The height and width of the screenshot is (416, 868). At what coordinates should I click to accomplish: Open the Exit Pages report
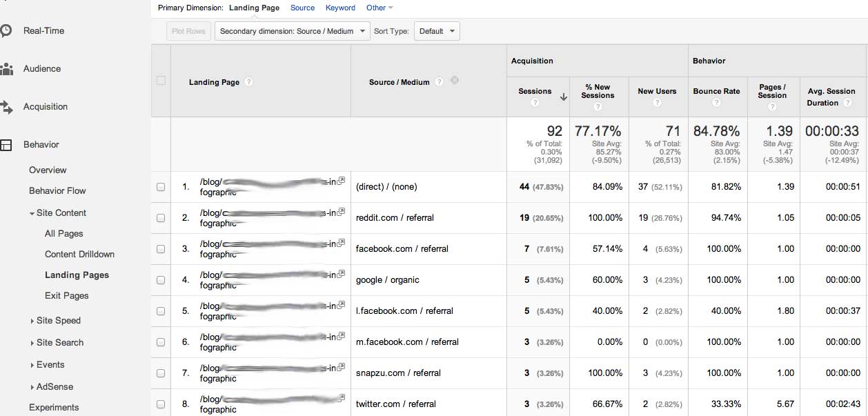pos(66,296)
